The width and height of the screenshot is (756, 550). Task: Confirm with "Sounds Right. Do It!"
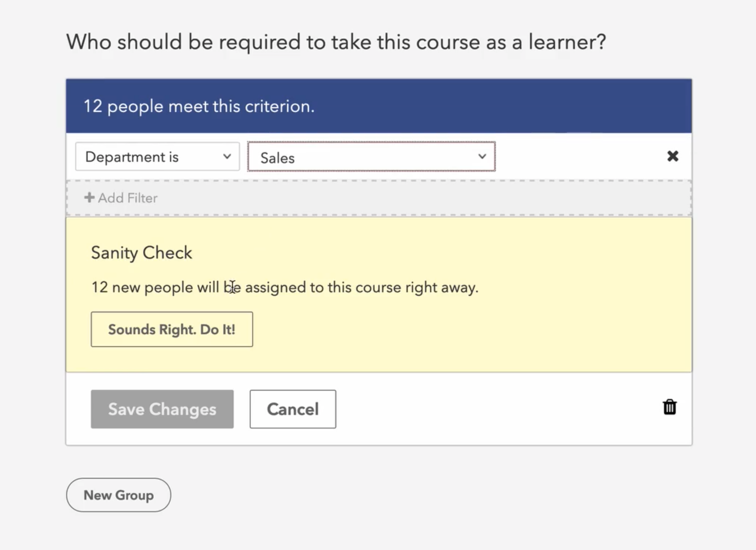[x=172, y=329]
